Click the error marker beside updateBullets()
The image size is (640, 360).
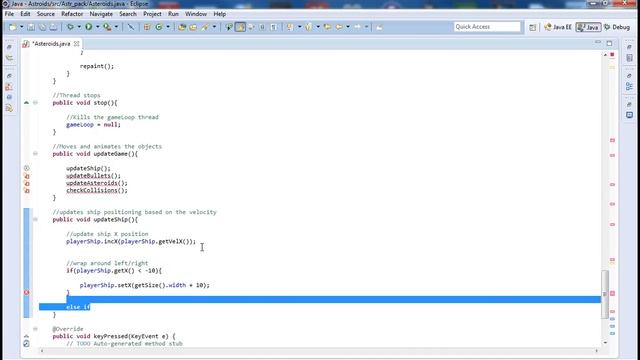tap(27, 176)
